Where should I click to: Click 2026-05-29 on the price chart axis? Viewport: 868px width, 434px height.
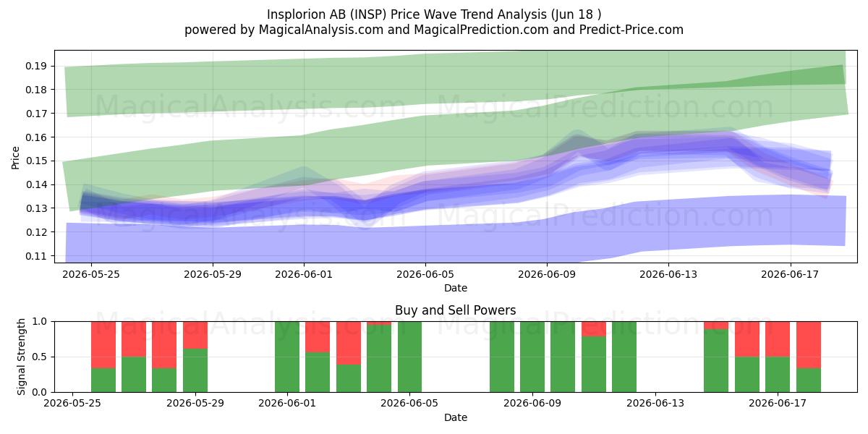[213, 273]
